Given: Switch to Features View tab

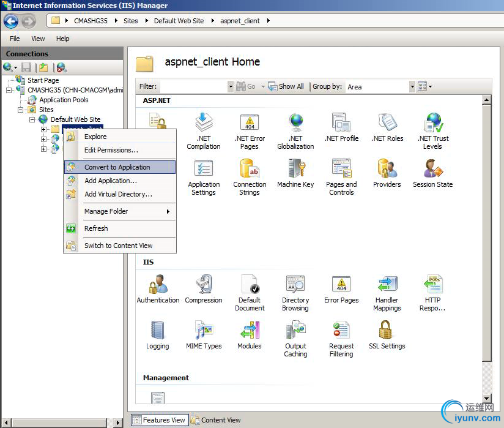Looking at the screenshot, I should click(160, 420).
